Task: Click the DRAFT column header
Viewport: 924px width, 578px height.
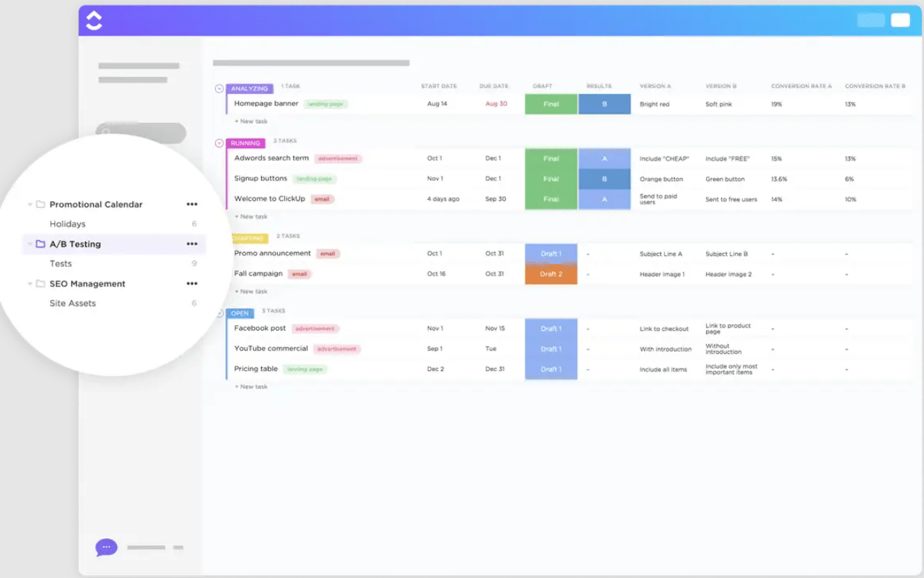Action: tap(542, 87)
